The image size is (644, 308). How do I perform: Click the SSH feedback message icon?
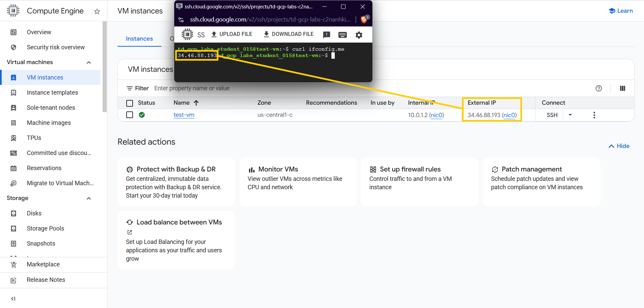coord(326,35)
